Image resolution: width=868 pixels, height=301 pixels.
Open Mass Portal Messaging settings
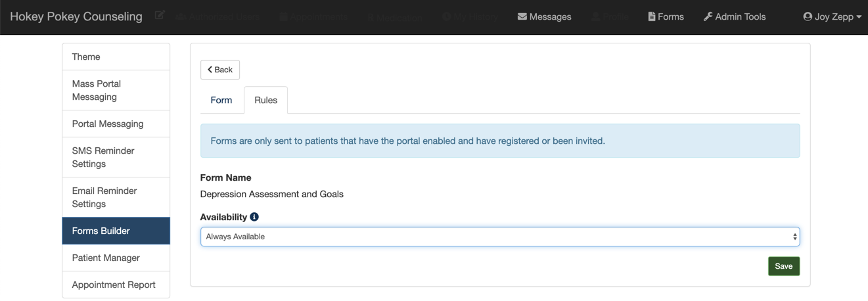116,90
